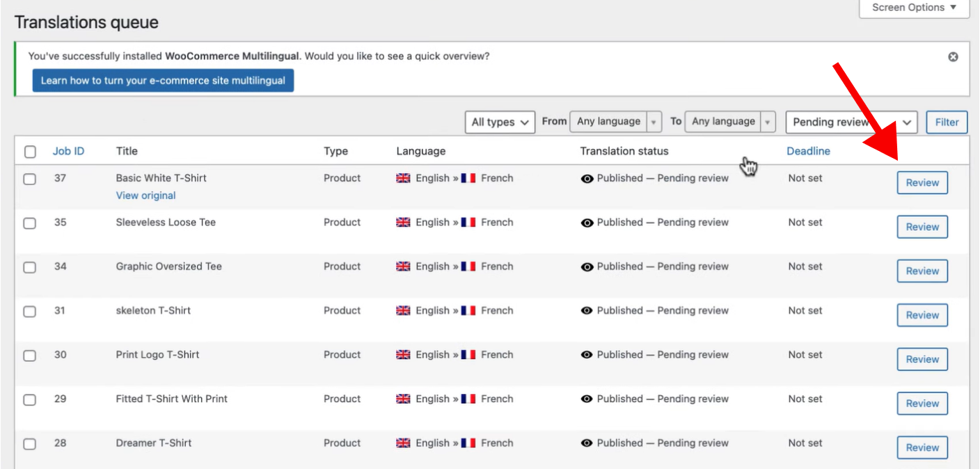Viewport: 980px width, 469px height.
Task: Click the Type column header
Action: point(335,151)
